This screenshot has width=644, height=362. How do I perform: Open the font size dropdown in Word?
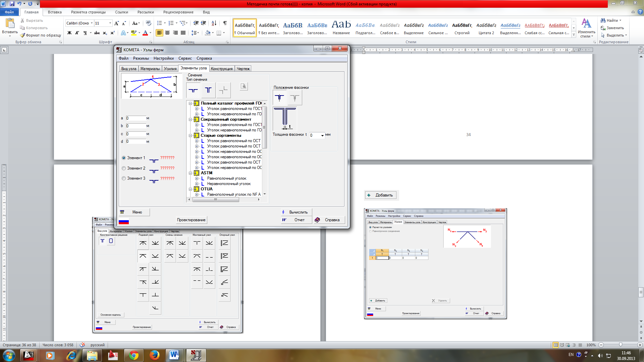[110, 23]
